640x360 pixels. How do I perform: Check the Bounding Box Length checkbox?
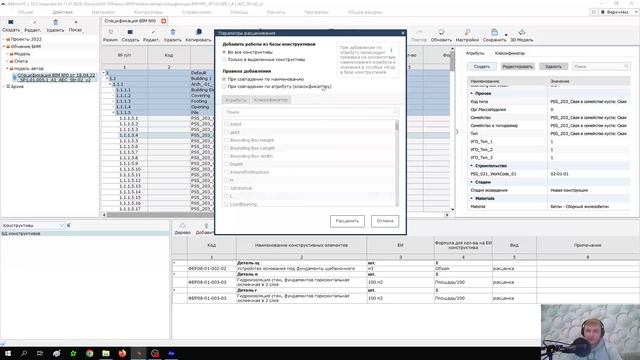(226, 148)
